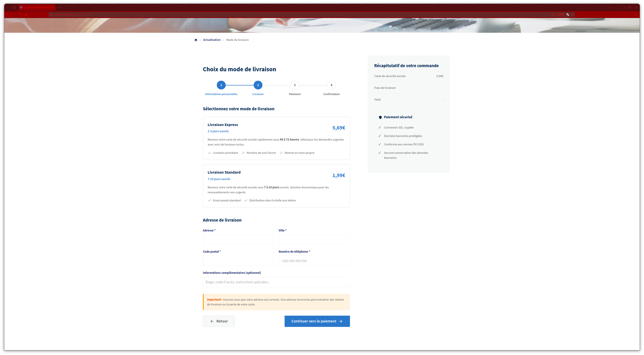Click the 1,99€ Standard price

[339, 176]
